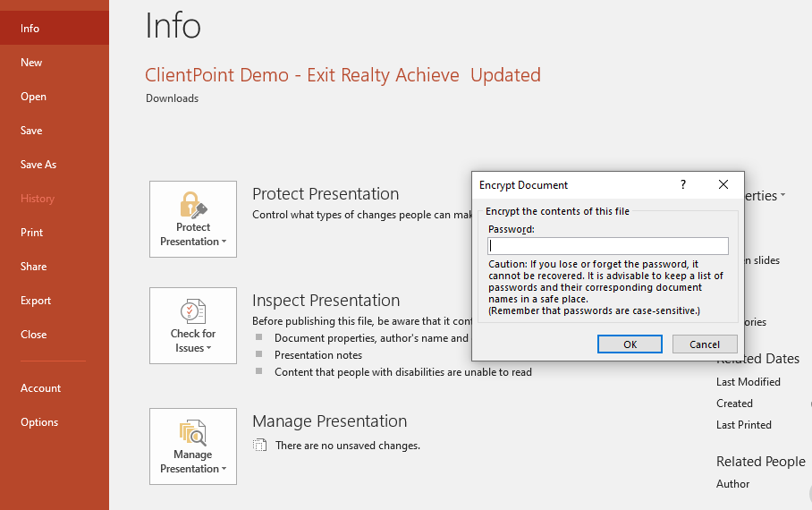The width and height of the screenshot is (812, 510).
Task: Cancel the Encrypt Document dialog
Action: point(705,344)
